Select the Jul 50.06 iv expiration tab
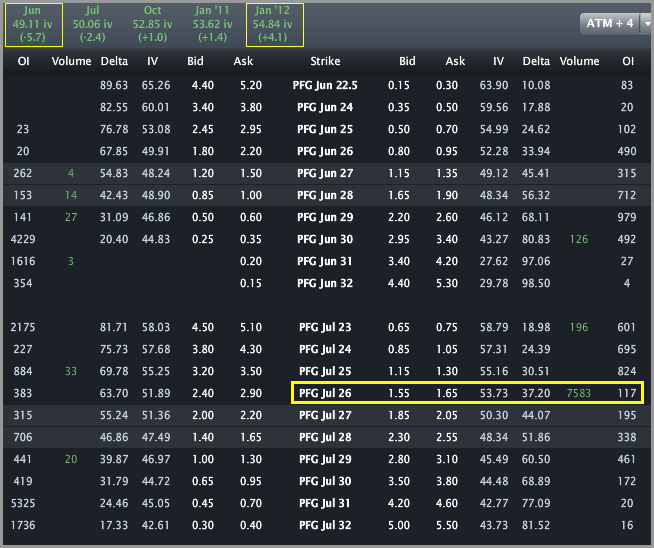 (x=92, y=25)
